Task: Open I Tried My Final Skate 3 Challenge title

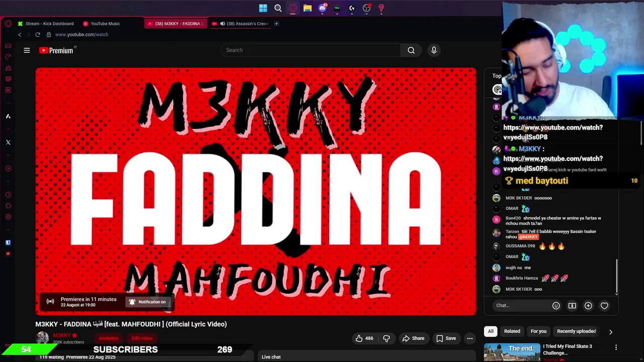Action: (x=568, y=349)
